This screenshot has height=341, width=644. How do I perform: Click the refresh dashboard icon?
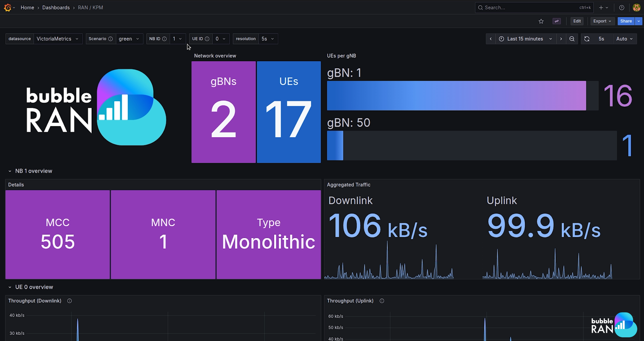tap(587, 39)
